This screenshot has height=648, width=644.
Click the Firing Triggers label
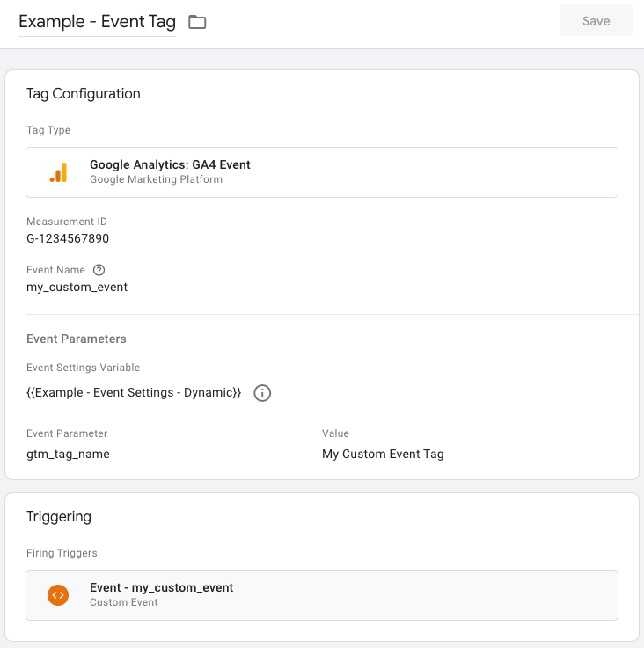tap(62, 553)
